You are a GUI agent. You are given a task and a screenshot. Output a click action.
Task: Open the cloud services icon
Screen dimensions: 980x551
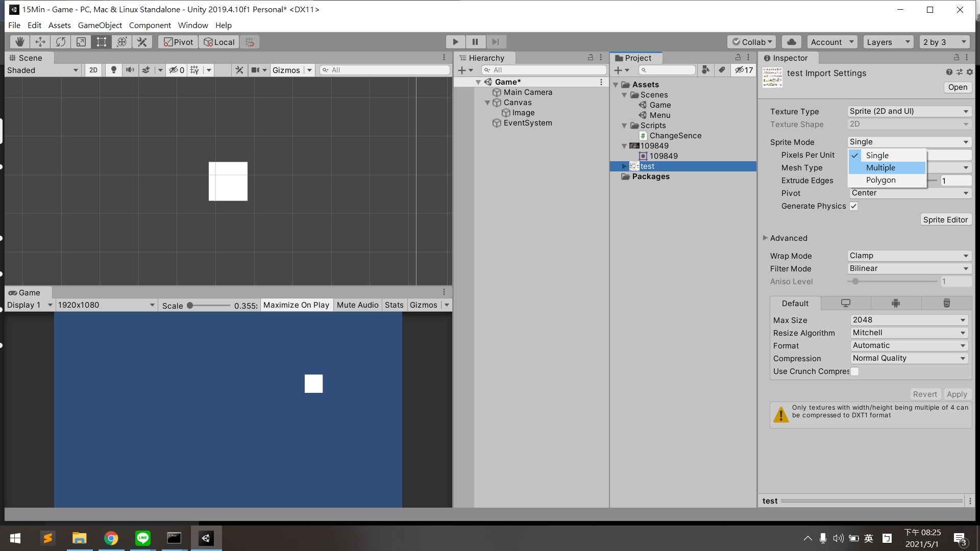(x=791, y=42)
